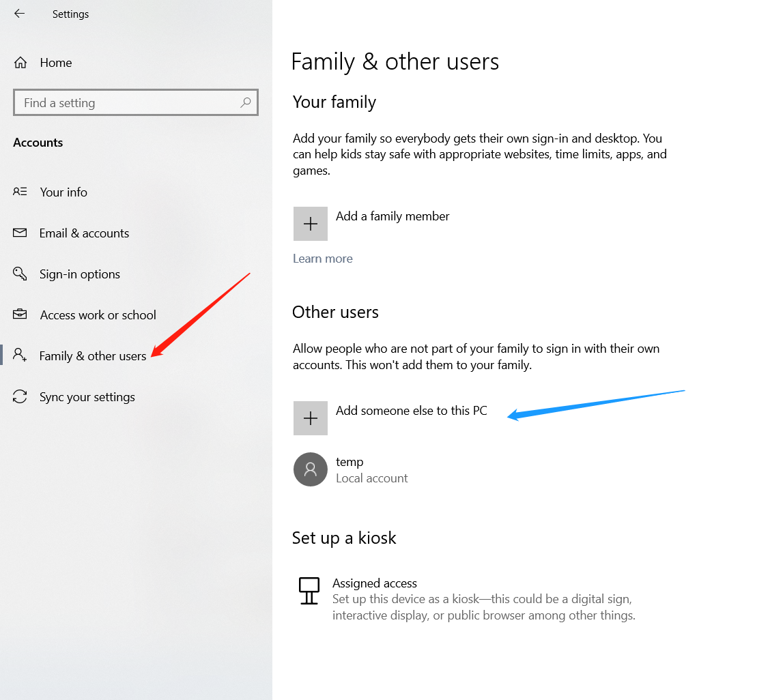This screenshot has height=700, width=770.
Task: Open the Learn more link
Action: tap(323, 259)
